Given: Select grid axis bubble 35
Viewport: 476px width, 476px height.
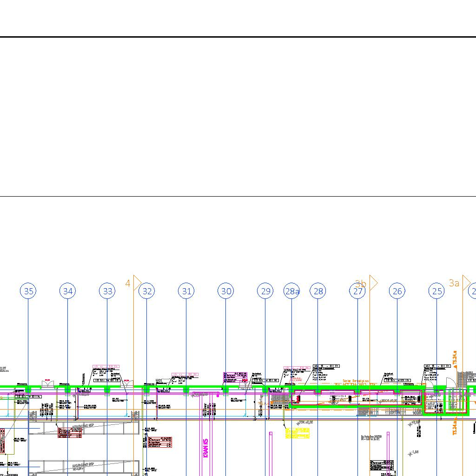Looking at the screenshot, I should 28,291.
